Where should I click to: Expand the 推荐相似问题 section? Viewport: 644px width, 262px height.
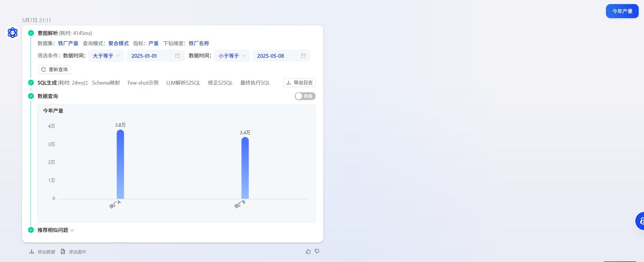coord(55,230)
